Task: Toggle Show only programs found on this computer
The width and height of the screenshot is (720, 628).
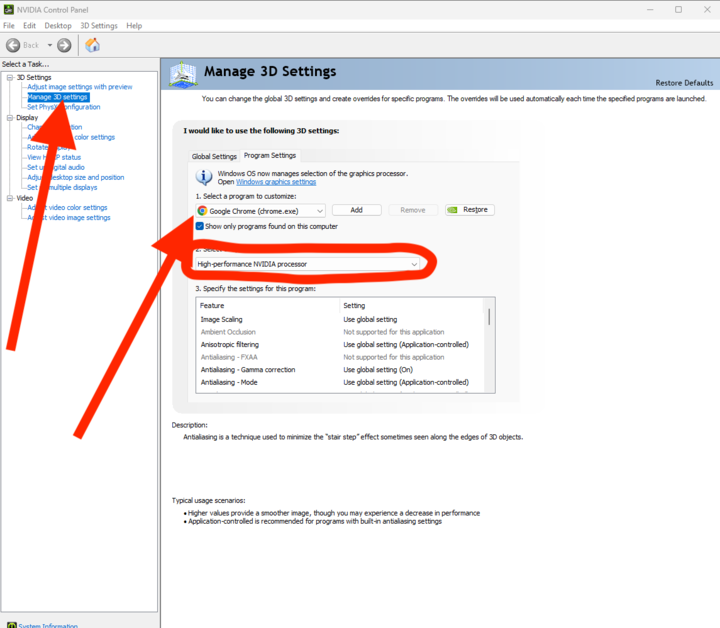Action: point(200,226)
